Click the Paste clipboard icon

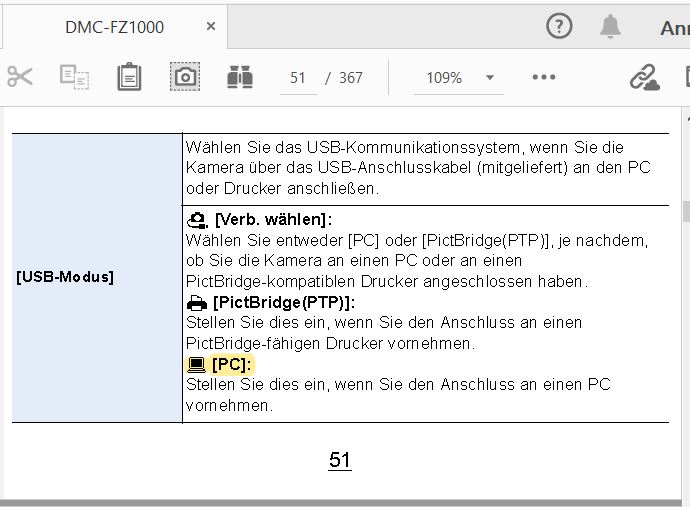[129, 77]
